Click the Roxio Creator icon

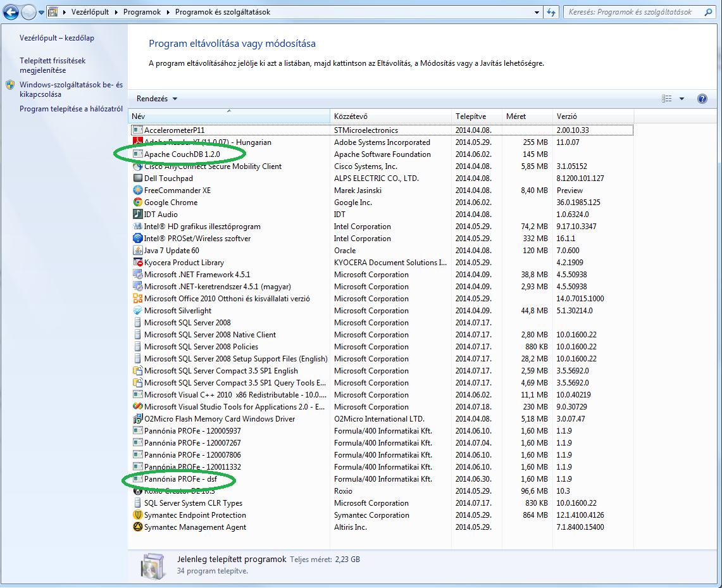click(x=137, y=491)
